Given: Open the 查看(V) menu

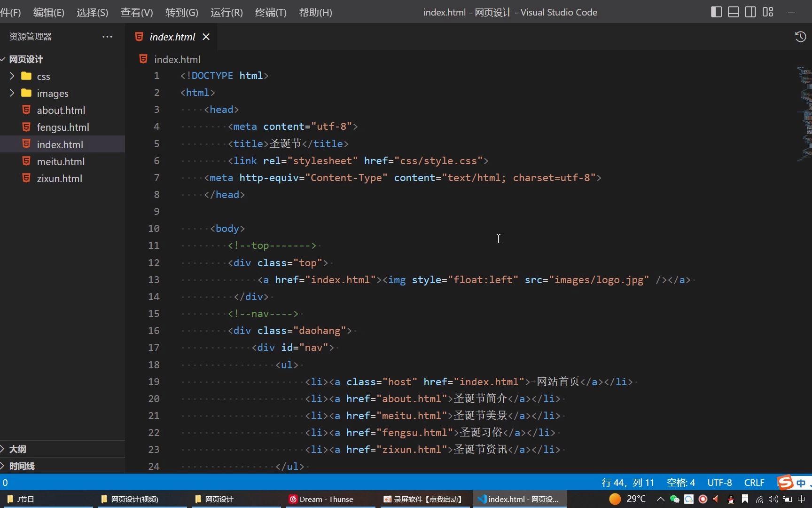Looking at the screenshot, I should tap(137, 12).
